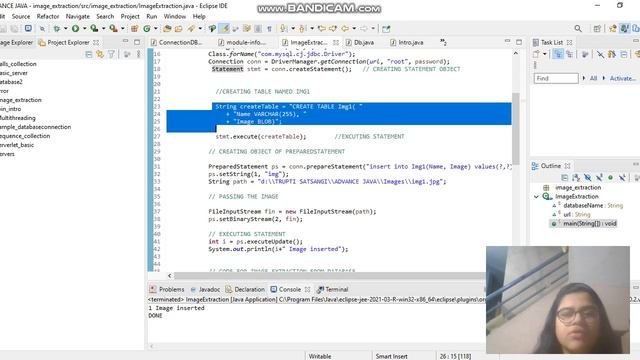The height and width of the screenshot is (360, 640).
Task: Open the Project menu
Action: pos(130,16)
